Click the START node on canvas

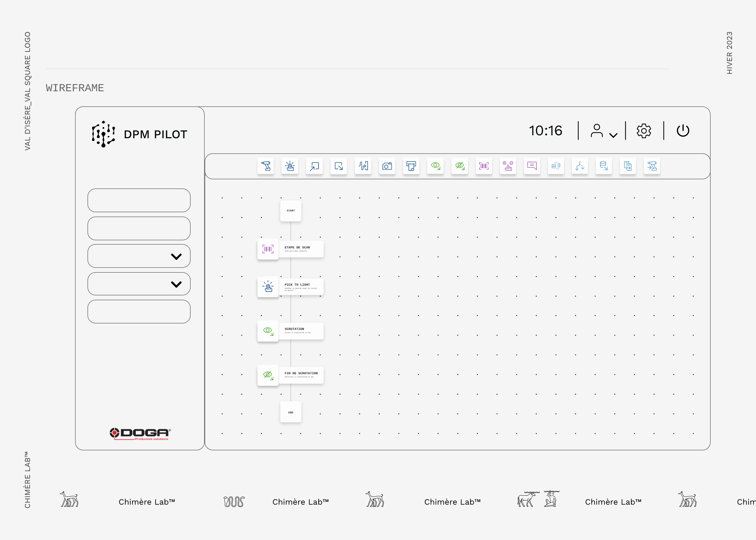point(291,211)
